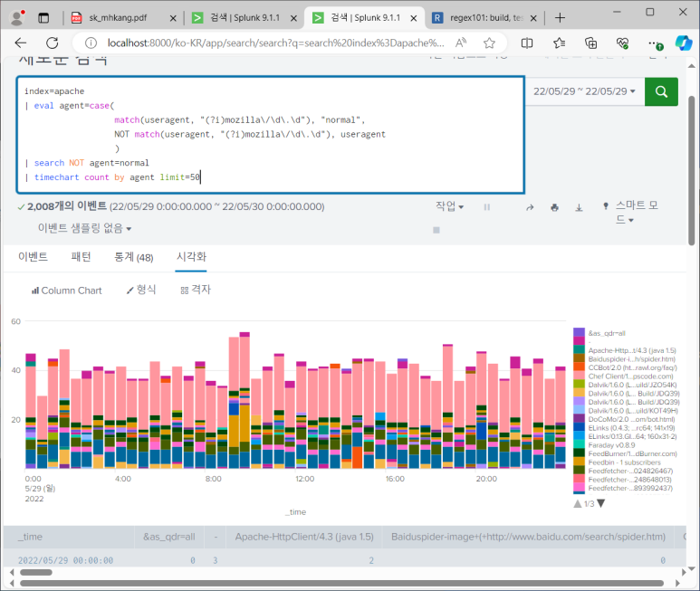This screenshot has height=591, width=700.
Task: Open the time range picker 22/05/29 ~ 22/05/29
Action: click(x=584, y=91)
